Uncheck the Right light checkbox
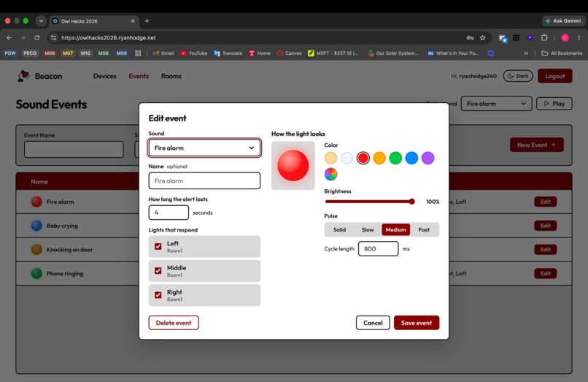This screenshot has height=382, width=588. point(158,295)
